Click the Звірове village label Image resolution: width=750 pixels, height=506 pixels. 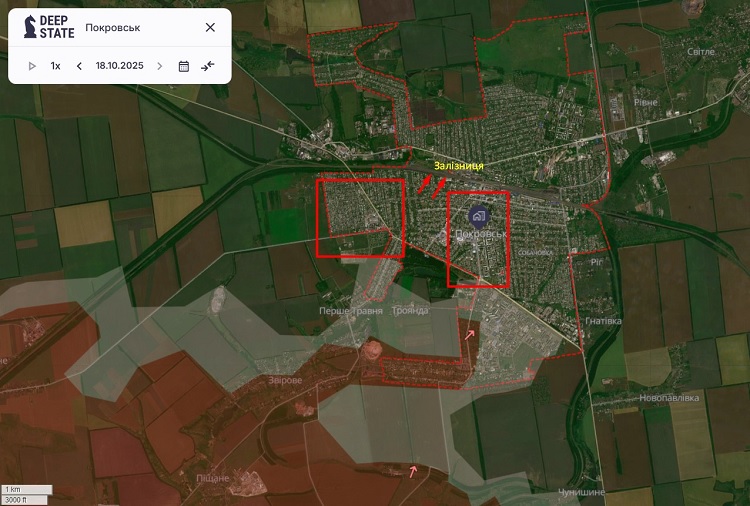284,380
